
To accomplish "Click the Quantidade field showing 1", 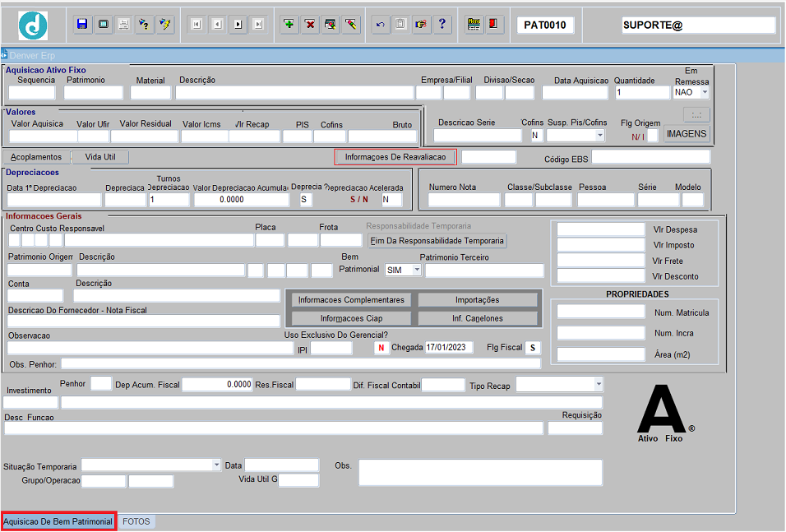I will click(643, 93).
